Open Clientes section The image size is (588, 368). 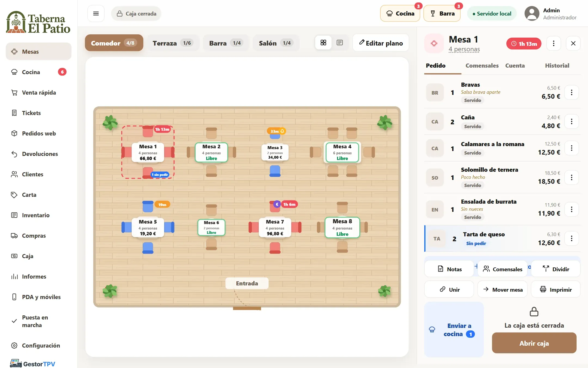click(39, 174)
